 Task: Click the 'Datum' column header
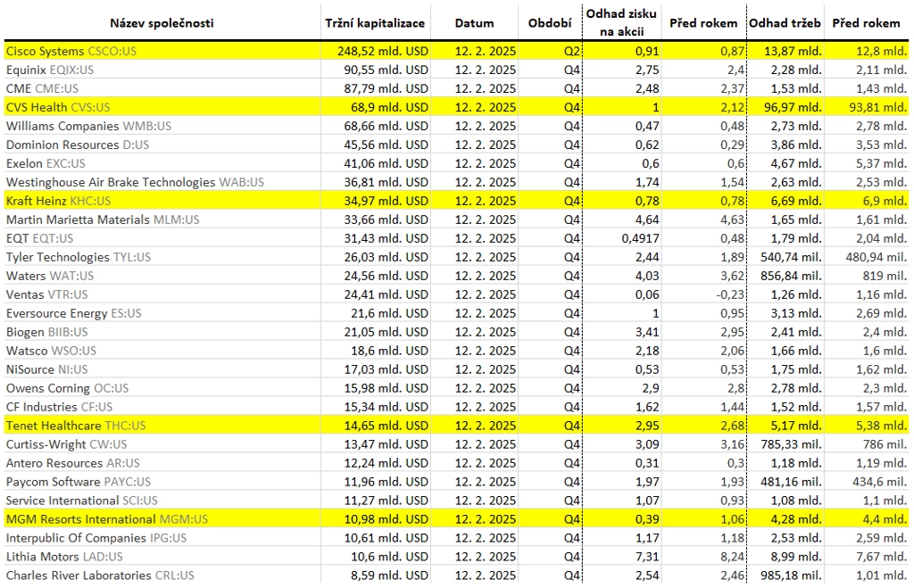click(474, 23)
